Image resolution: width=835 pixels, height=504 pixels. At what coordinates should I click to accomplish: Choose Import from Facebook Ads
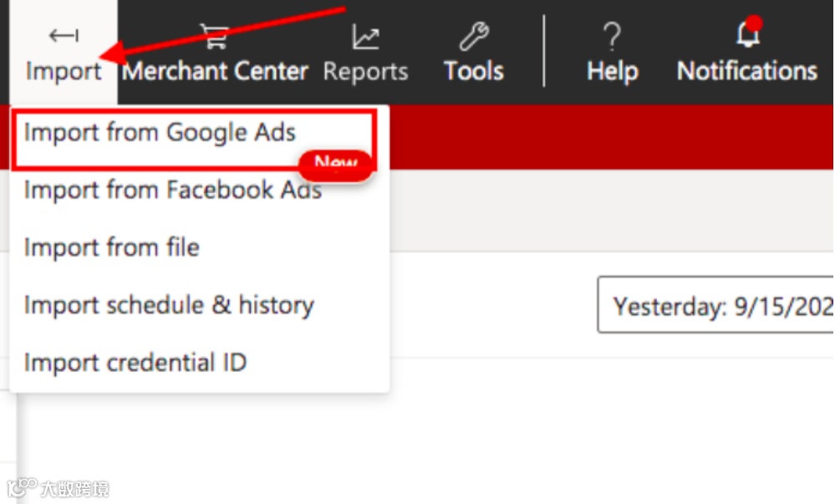point(173,191)
